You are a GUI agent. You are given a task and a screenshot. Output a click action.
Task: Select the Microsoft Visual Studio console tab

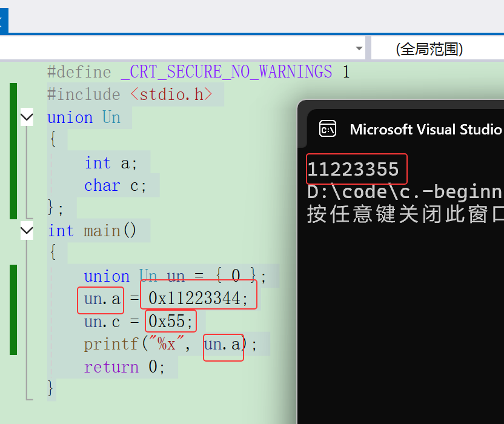[x=406, y=129]
